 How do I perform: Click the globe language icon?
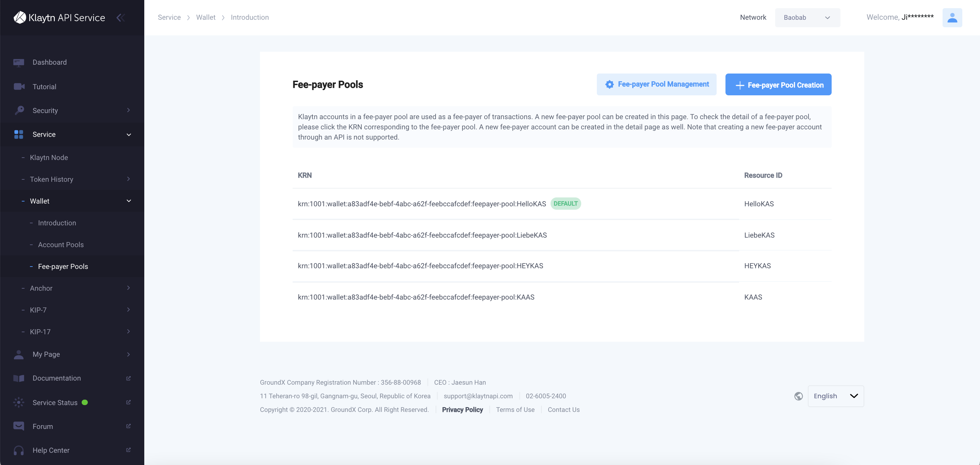[799, 396]
